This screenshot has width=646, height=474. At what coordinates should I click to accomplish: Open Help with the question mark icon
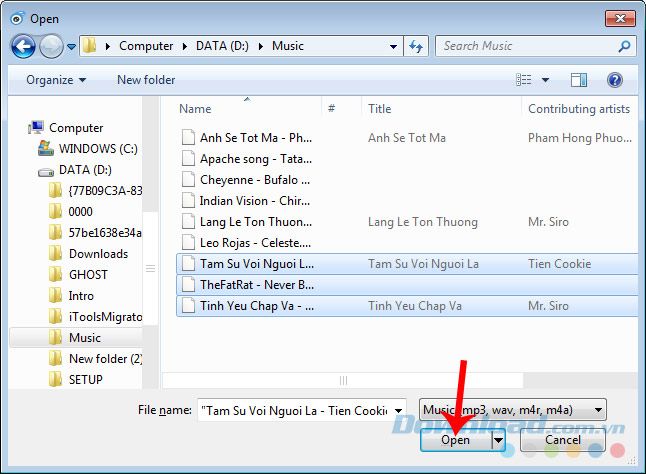(615, 80)
